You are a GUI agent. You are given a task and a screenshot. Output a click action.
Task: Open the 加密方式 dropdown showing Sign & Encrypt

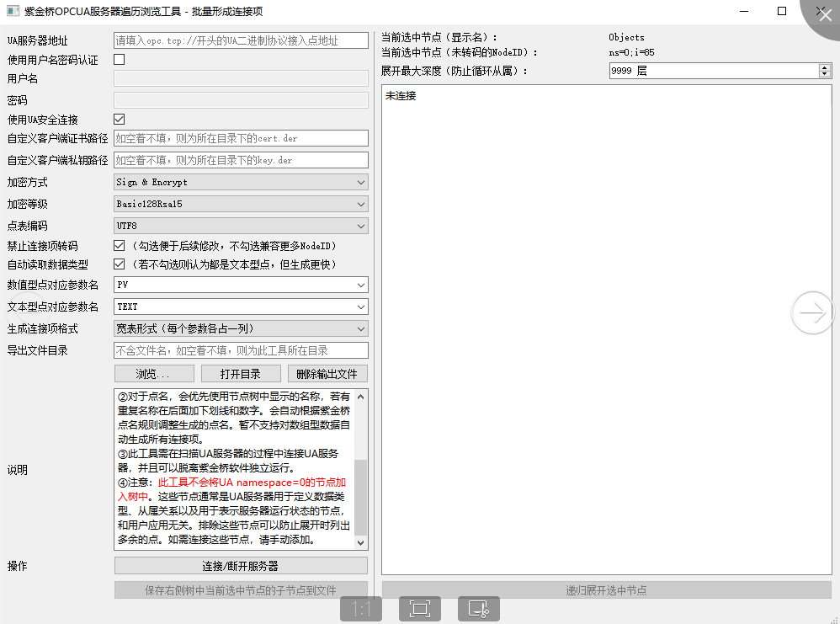click(x=241, y=182)
